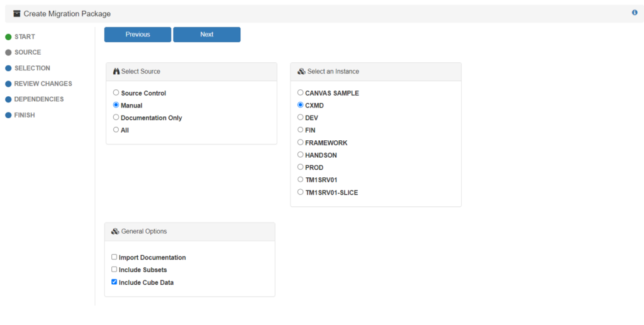Open the START wizard step
The image size is (644, 325).
click(x=25, y=37)
